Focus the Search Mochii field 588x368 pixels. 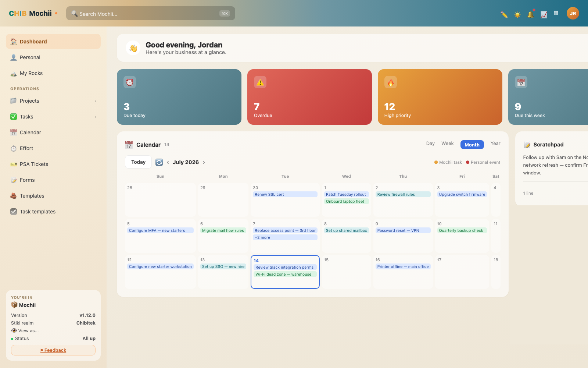[x=151, y=14]
